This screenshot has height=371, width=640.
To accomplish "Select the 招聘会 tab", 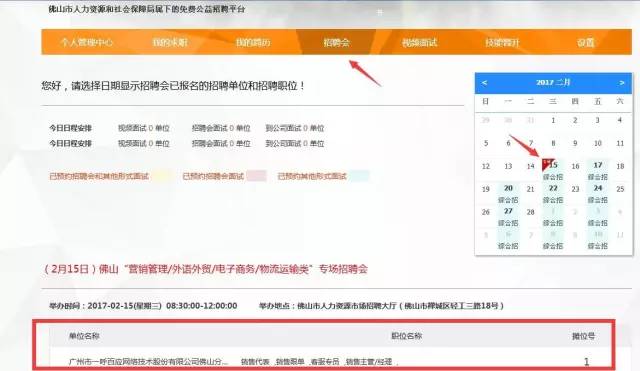I will 336,42.
